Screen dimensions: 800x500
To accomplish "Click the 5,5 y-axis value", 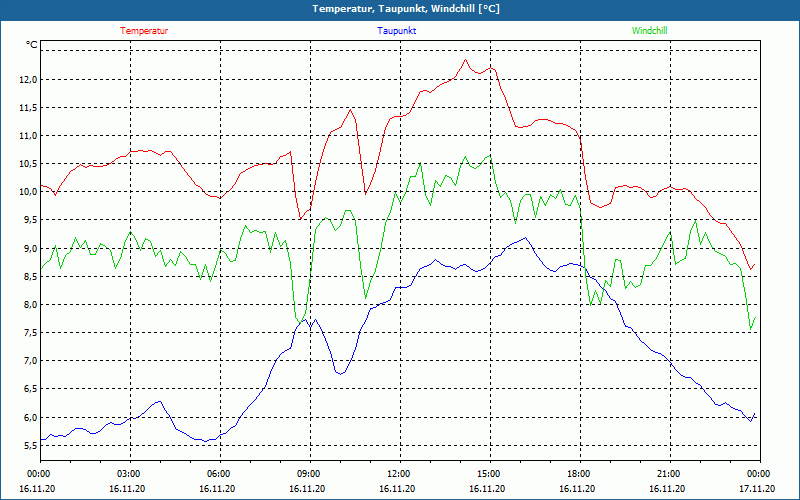I will pos(30,445).
